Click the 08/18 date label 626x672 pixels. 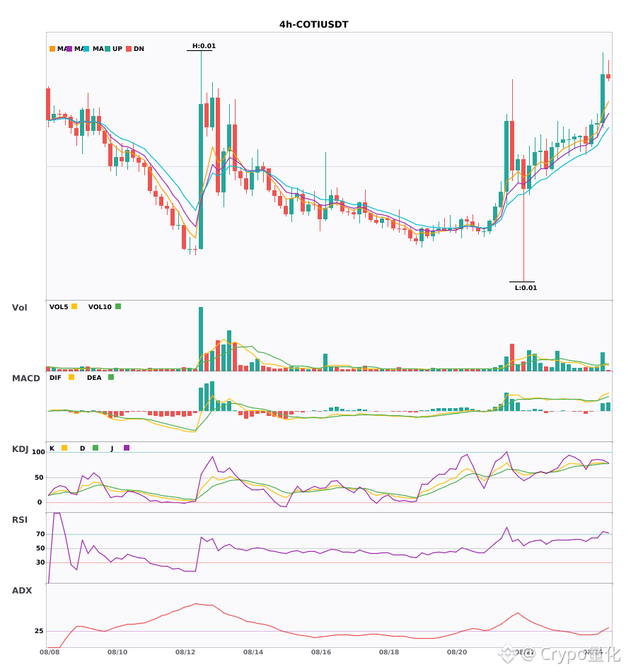click(389, 652)
